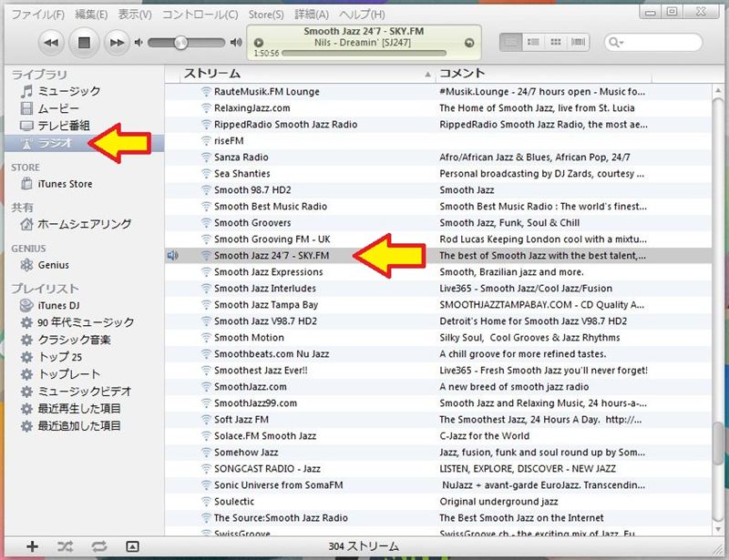The height and width of the screenshot is (560, 729).
Task: Open the ファイル(F) menu
Action: click(x=37, y=15)
